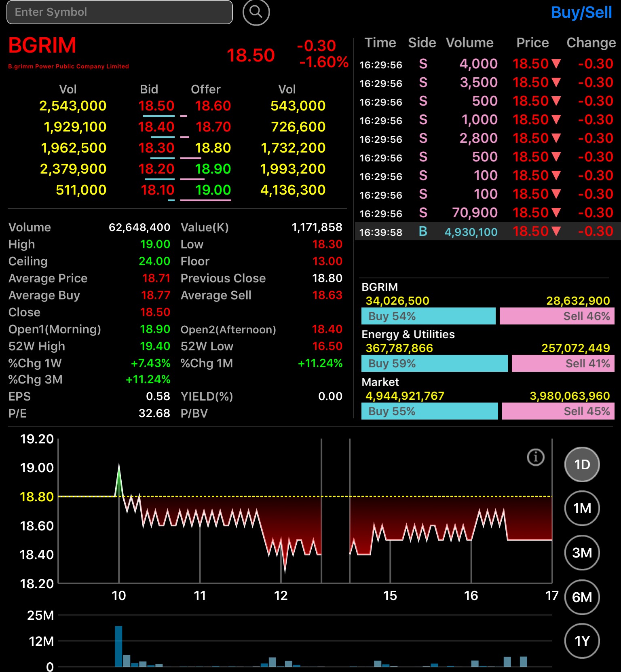This screenshot has width=621, height=672.
Task: Click the 70,900 trade volume
Action: coord(475,213)
